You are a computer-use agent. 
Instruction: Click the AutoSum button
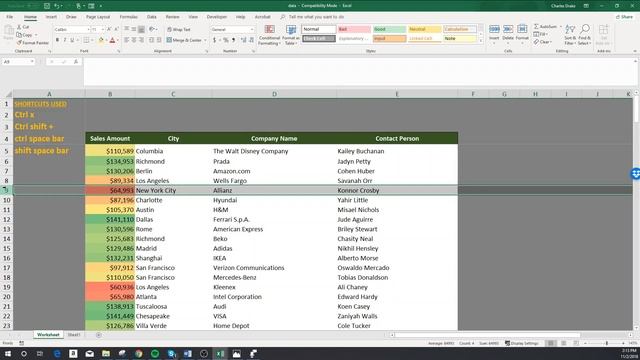click(545, 27)
